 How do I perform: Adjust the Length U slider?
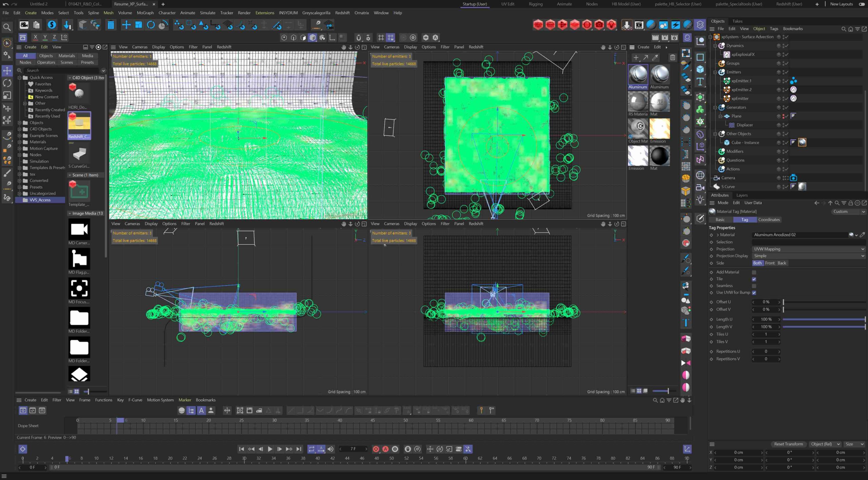coord(824,319)
